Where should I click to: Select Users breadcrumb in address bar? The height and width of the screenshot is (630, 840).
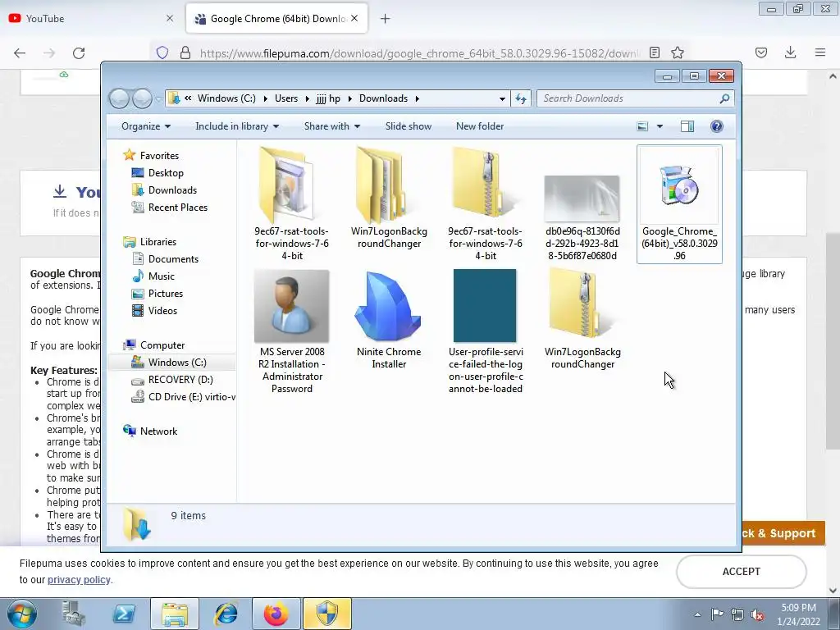[x=286, y=98]
